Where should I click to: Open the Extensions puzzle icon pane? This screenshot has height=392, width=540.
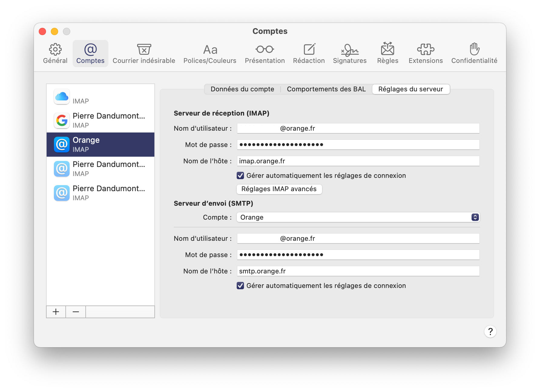pyautogui.click(x=426, y=54)
